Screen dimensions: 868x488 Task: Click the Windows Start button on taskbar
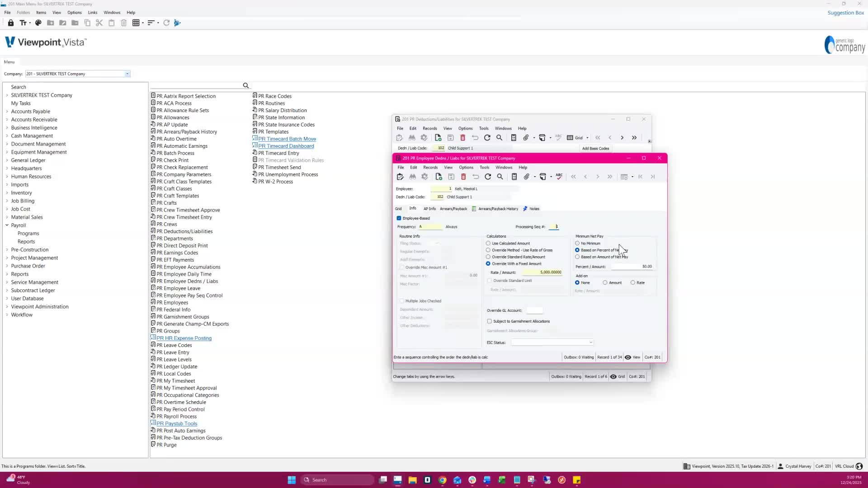292,480
